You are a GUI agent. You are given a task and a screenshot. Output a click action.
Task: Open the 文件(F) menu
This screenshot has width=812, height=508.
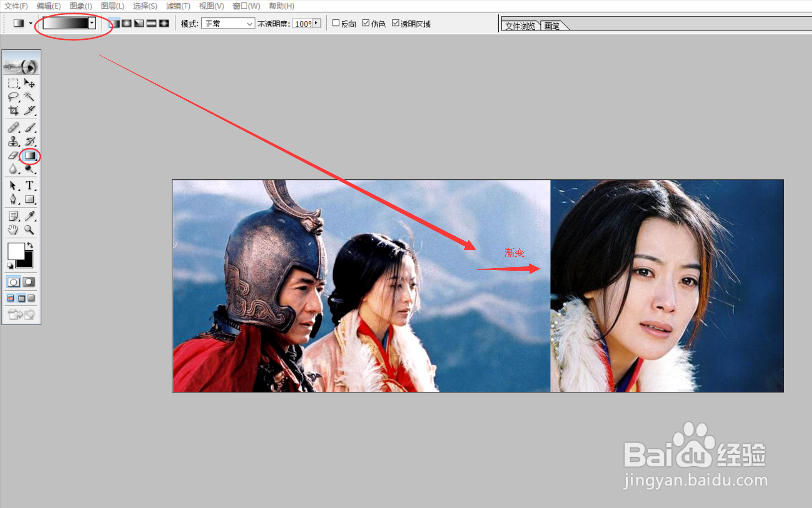coord(16,6)
